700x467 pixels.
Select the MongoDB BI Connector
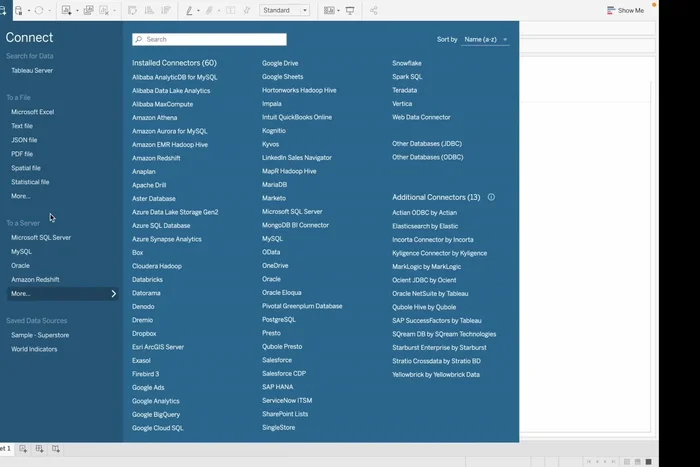[x=295, y=225]
